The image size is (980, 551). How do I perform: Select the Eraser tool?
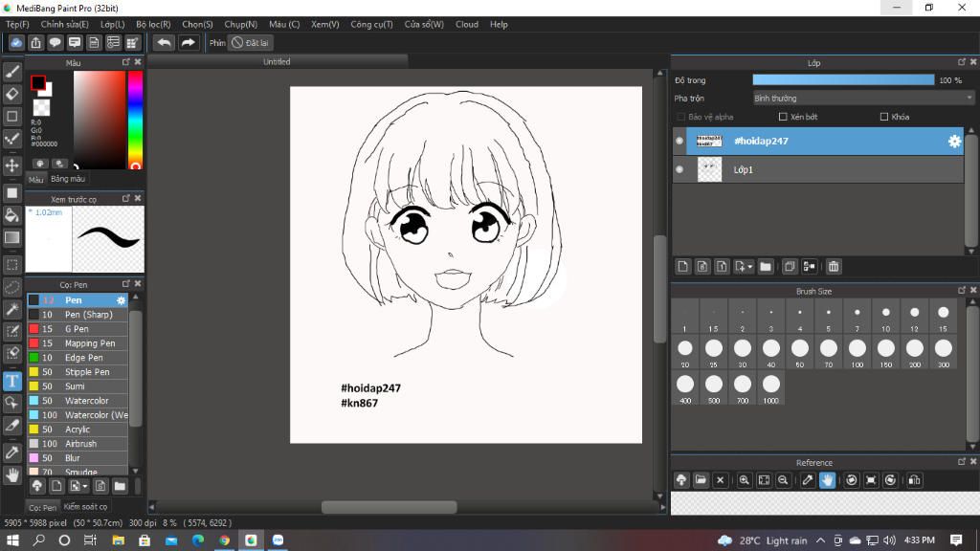pyautogui.click(x=11, y=95)
